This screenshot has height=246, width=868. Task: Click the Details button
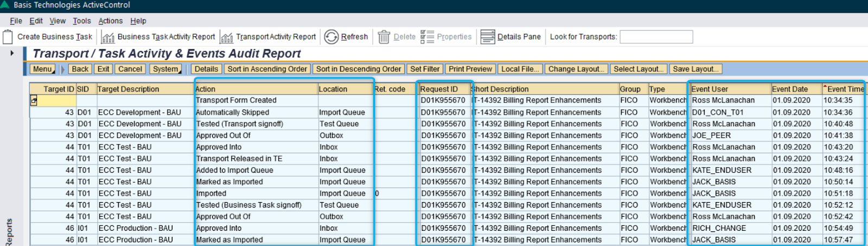click(206, 69)
